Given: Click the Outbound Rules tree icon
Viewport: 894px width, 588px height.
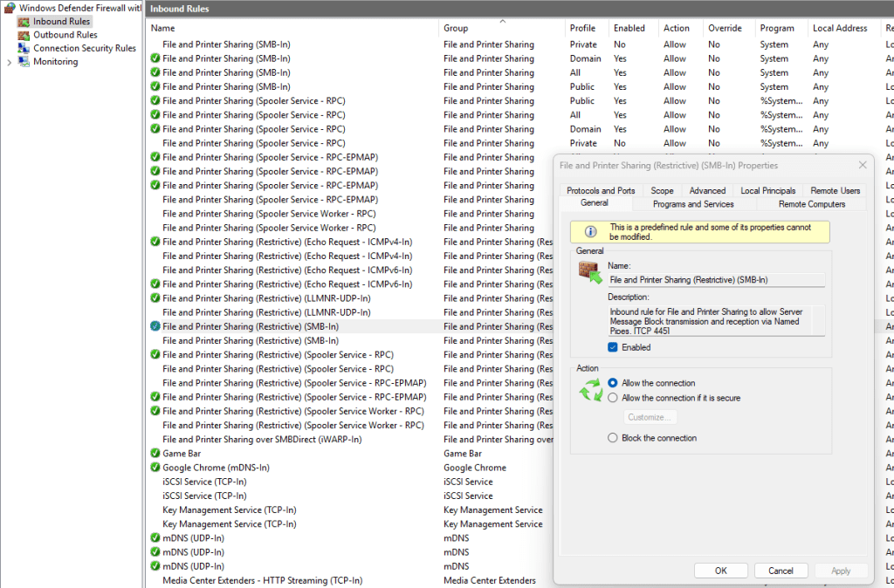Looking at the screenshot, I should (24, 35).
